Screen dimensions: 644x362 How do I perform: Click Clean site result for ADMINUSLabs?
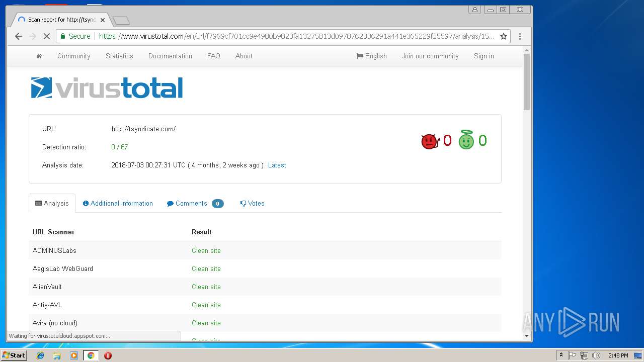pyautogui.click(x=206, y=250)
